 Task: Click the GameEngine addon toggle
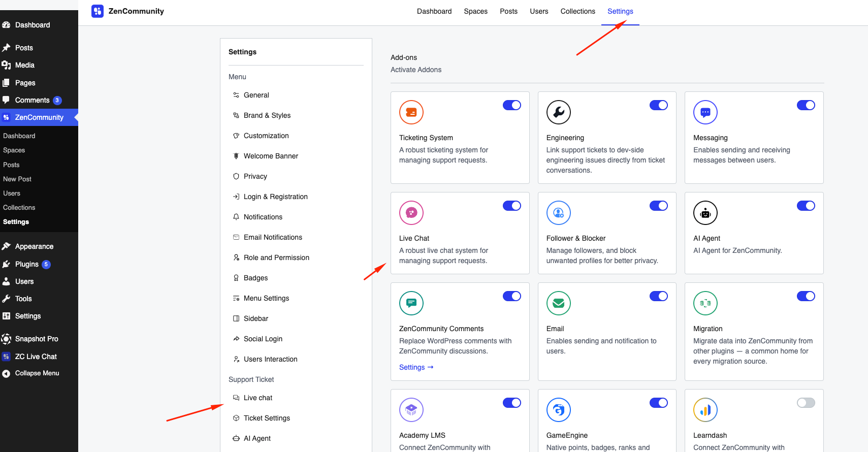click(x=659, y=403)
